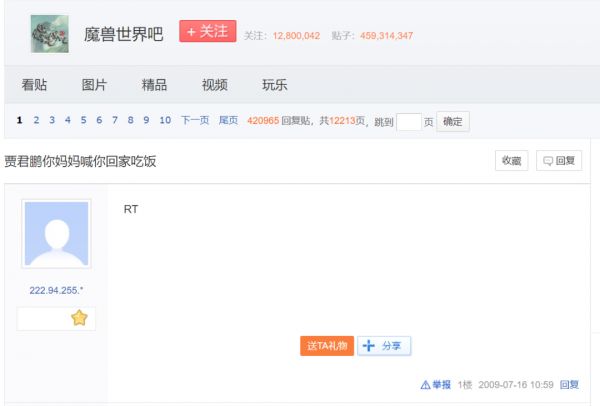
Task: Click the 魔兽世界吧 forum avatar image
Action: click(50, 34)
